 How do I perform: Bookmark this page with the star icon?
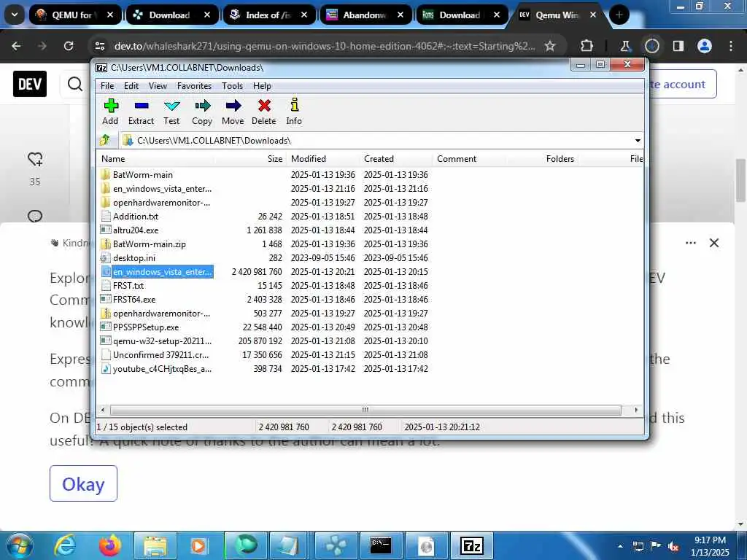pyautogui.click(x=550, y=46)
